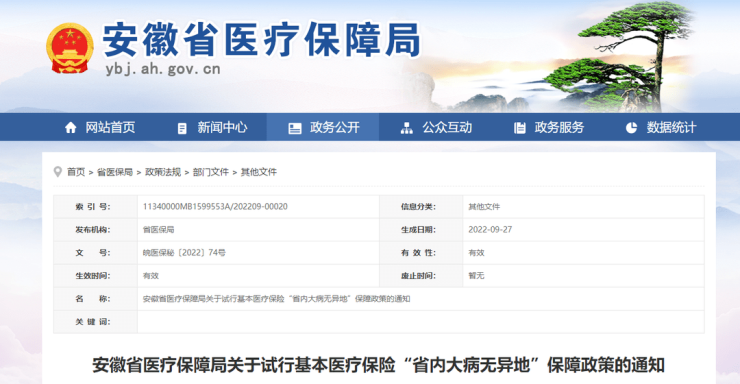Click the document icon beside 新闻中心
The width and height of the screenshot is (740, 384).
tap(182, 128)
